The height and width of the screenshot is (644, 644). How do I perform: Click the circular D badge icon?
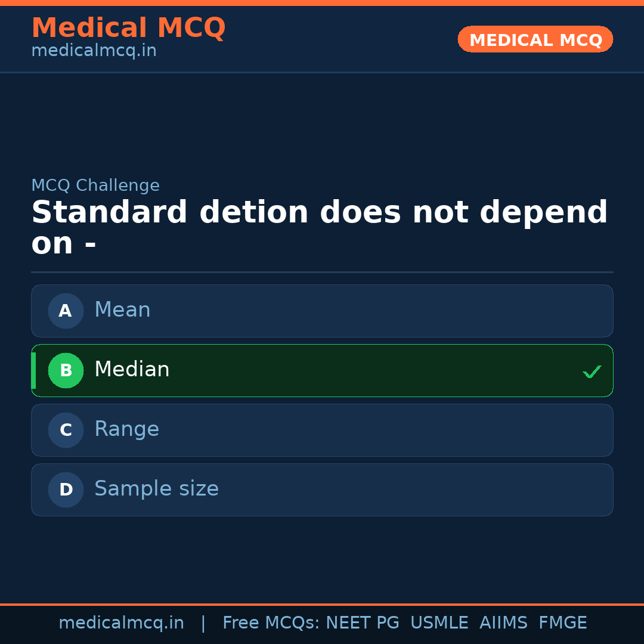(x=66, y=490)
